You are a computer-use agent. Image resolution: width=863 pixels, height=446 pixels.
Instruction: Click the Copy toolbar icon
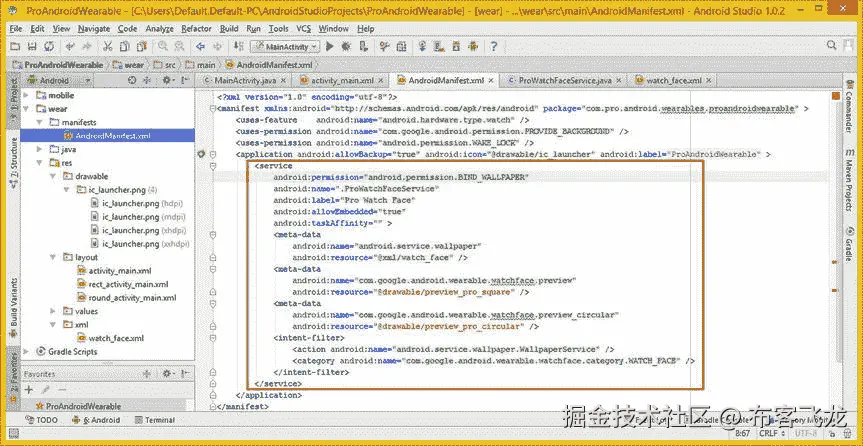pos(125,46)
